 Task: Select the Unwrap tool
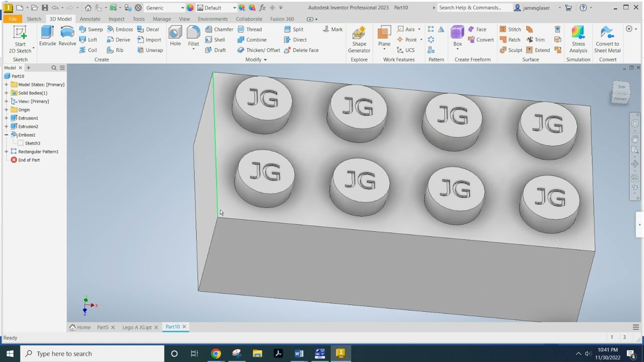pos(150,50)
